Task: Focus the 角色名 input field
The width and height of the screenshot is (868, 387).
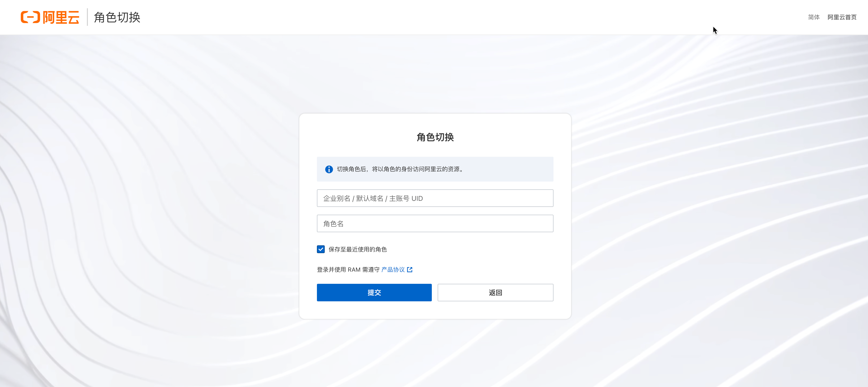Action: tap(435, 223)
